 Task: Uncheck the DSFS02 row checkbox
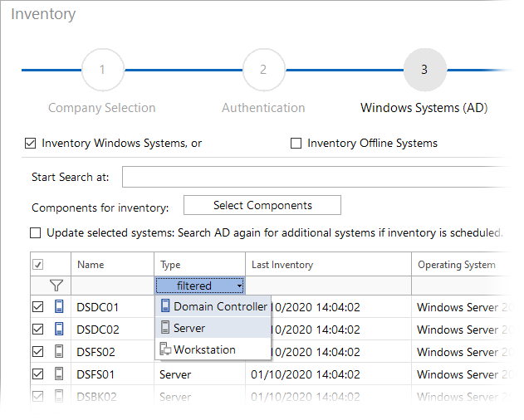tap(37, 351)
